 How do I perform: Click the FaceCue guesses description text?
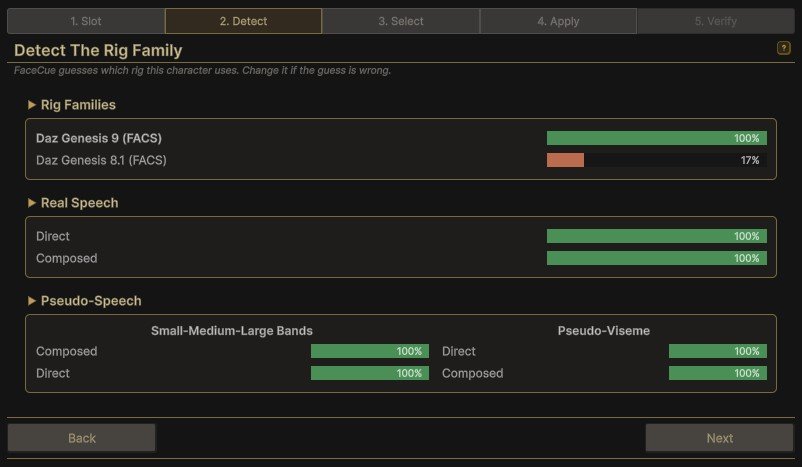(x=203, y=71)
